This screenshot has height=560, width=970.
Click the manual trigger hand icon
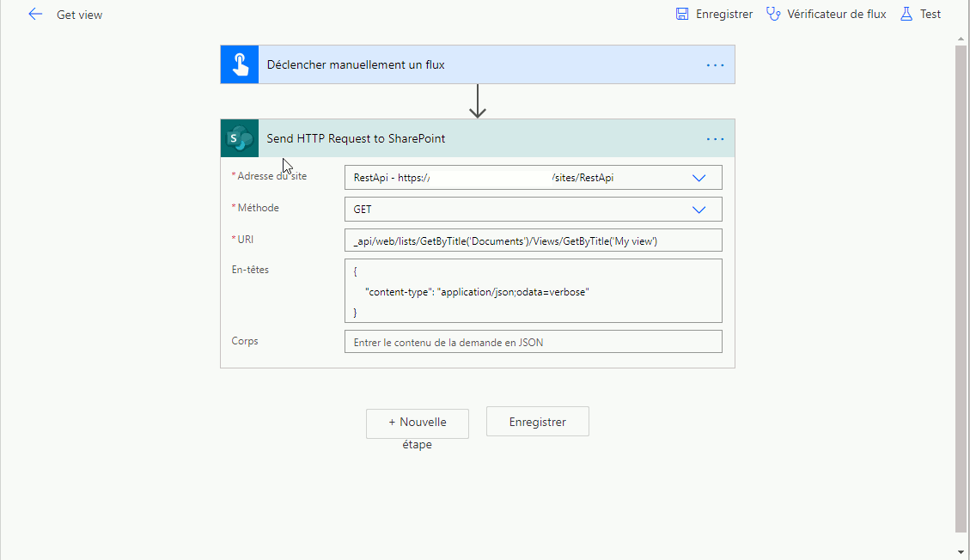pos(240,64)
